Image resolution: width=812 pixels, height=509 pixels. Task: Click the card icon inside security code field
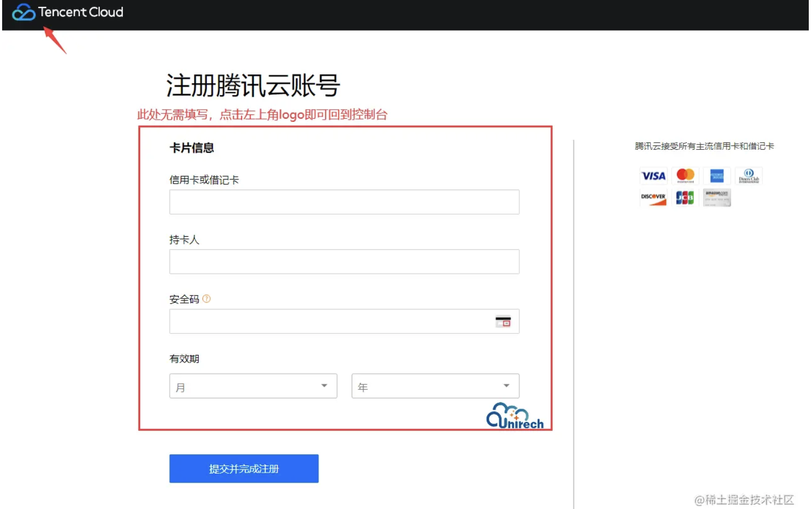(x=503, y=322)
